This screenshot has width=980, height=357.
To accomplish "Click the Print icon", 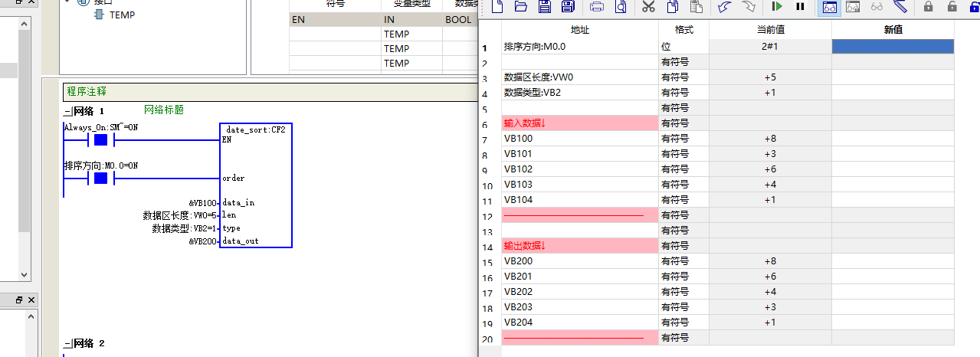I will pos(597,7).
